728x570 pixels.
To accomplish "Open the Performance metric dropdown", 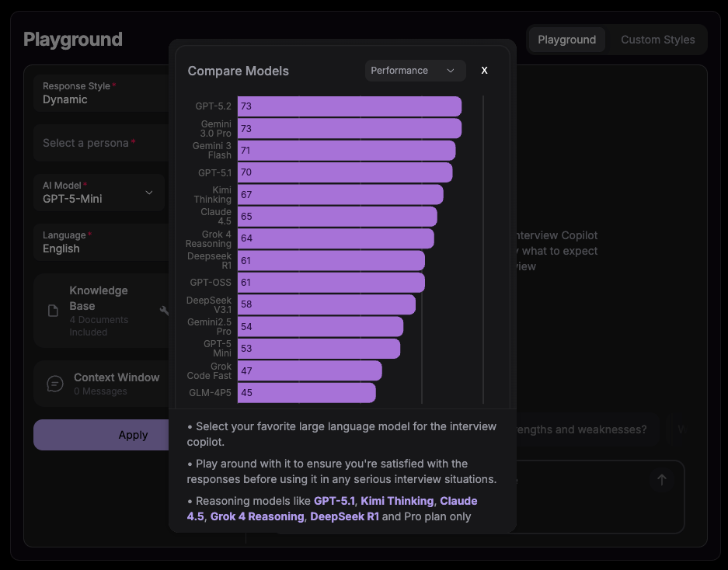I will [415, 70].
